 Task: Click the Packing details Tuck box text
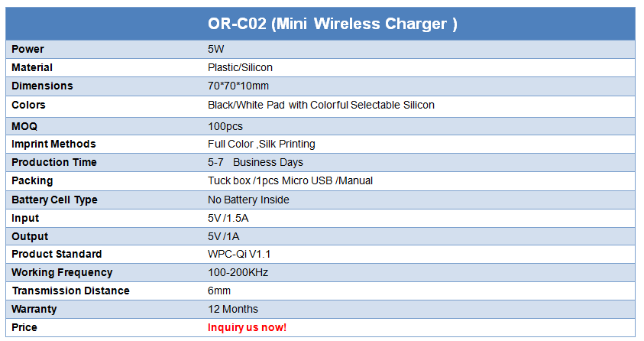[x=290, y=180]
